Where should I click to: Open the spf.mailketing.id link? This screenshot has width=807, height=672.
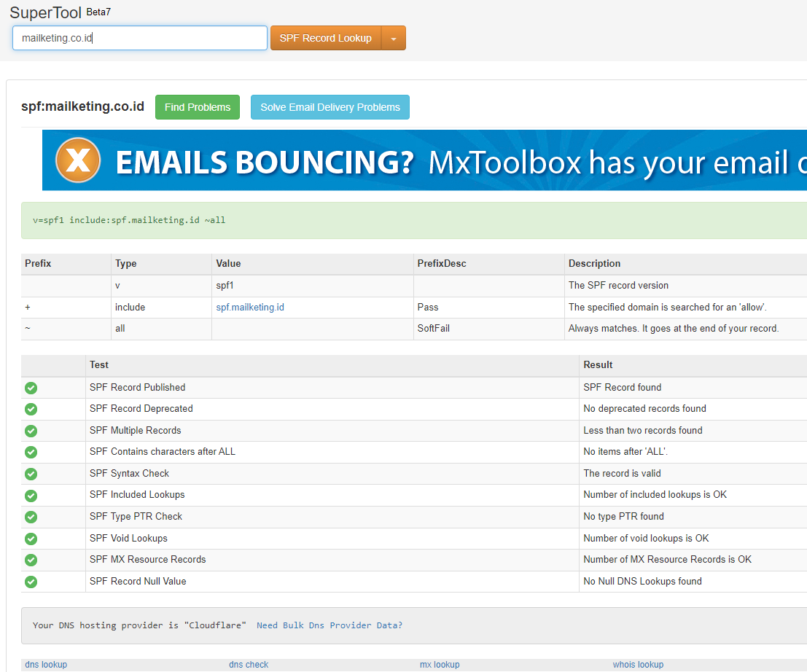coord(250,308)
